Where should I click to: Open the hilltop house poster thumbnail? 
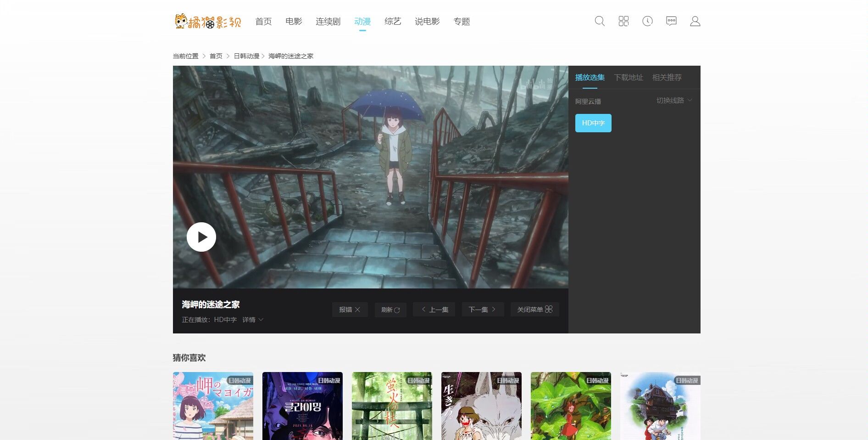pos(660,406)
